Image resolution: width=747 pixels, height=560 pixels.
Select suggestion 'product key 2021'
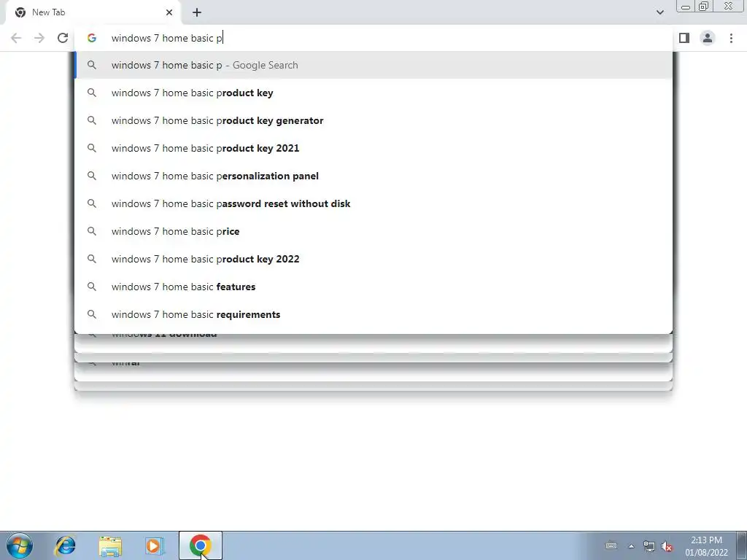(x=373, y=148)
